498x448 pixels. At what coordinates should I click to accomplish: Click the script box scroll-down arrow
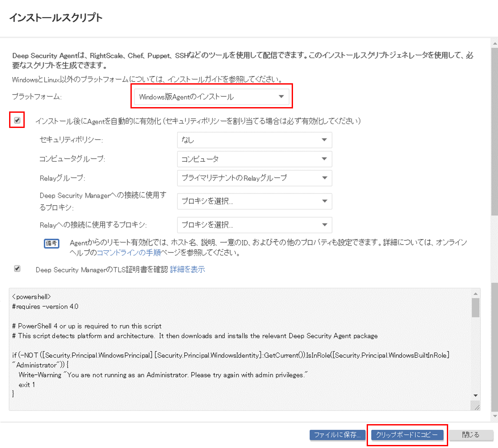click(x=475, y=396)
